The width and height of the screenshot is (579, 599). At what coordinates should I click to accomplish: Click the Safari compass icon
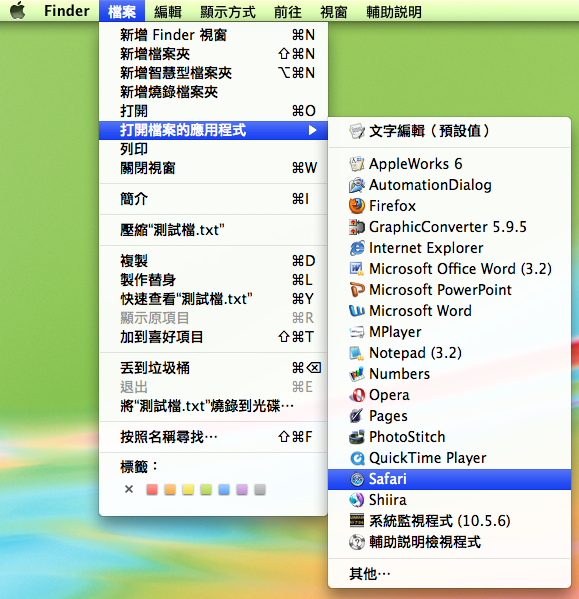[x=357, y=479]
